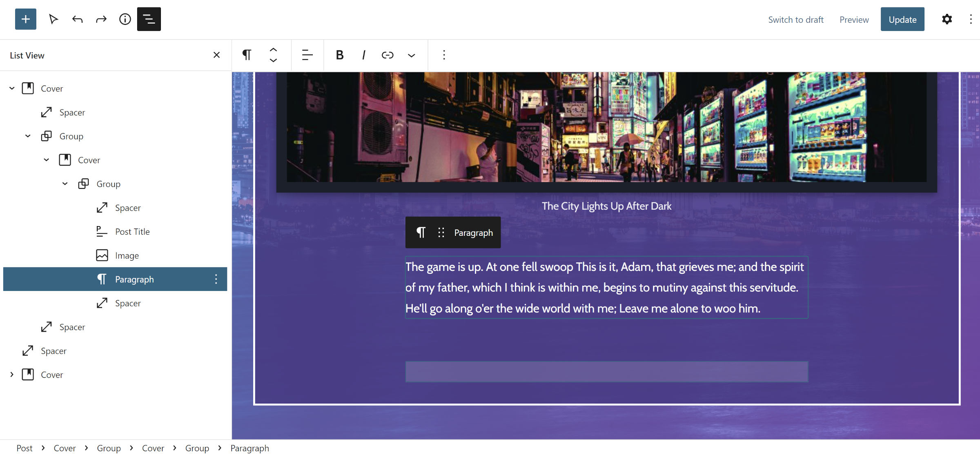Open the block inserter with plus icon
The image size is (980, 455).
pos(25,19)
